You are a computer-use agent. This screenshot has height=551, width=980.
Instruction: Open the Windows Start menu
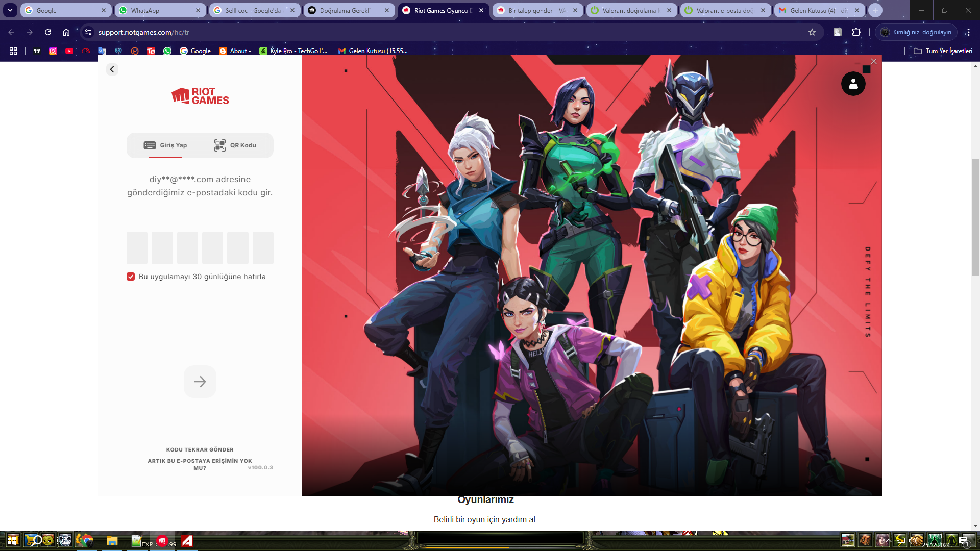[13, 540]
